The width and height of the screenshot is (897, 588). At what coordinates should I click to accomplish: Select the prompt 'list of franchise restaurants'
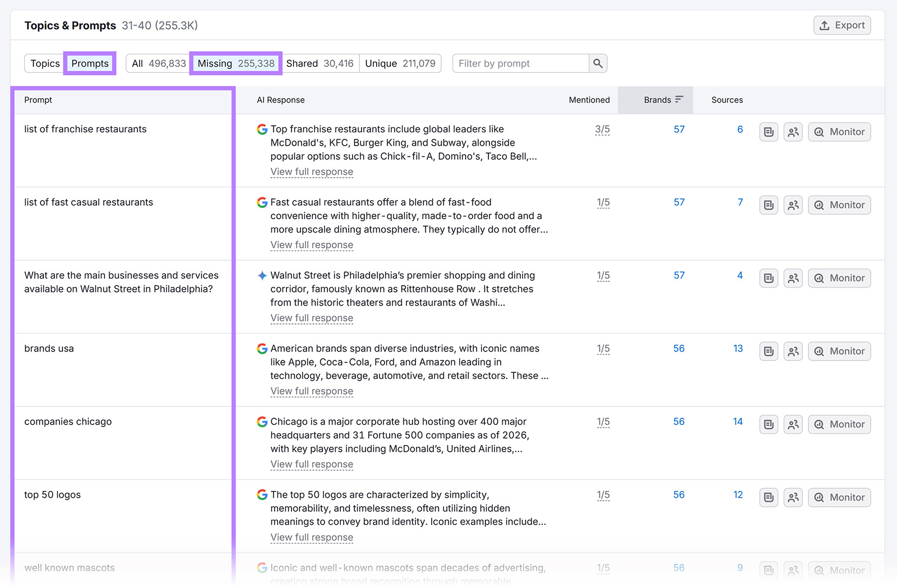(85, 129)
